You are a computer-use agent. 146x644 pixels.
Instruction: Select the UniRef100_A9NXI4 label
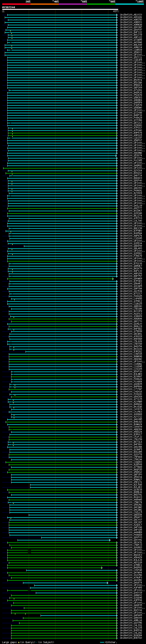click(131, 47)
